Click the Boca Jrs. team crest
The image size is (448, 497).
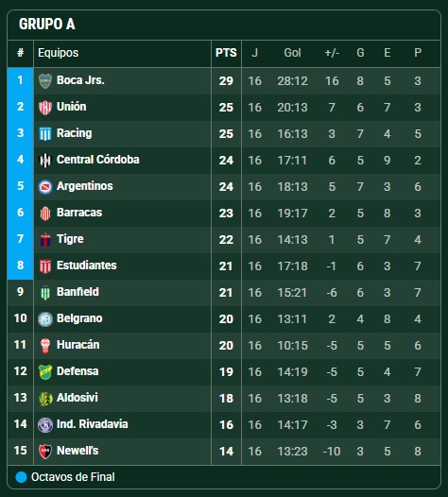click(x=45, y=81)
